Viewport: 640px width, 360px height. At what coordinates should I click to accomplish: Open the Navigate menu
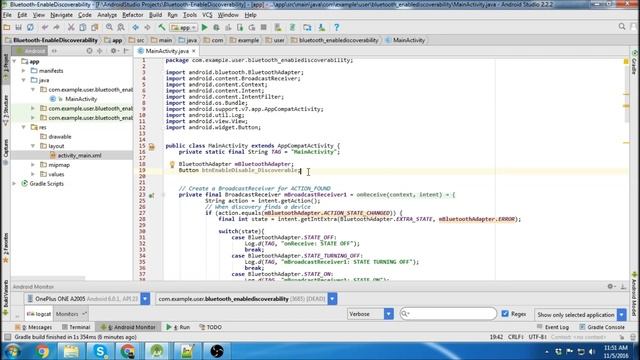point(61,15)
